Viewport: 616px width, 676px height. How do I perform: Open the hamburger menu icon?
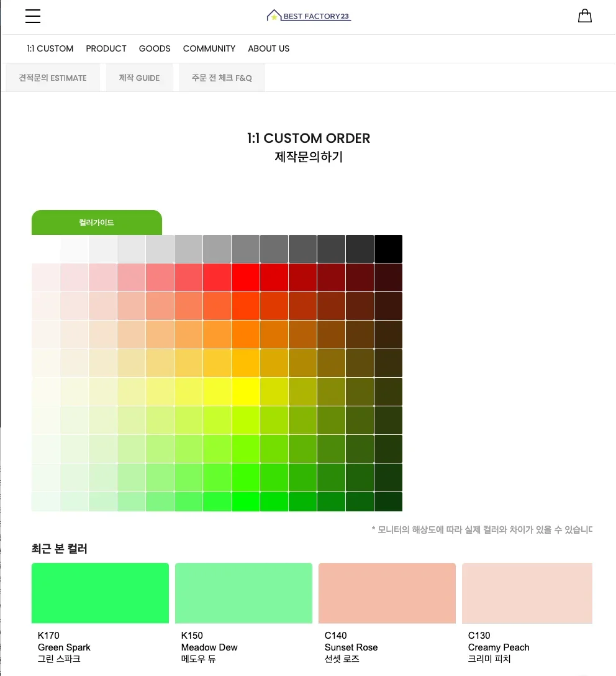click(x=33, y=16)
